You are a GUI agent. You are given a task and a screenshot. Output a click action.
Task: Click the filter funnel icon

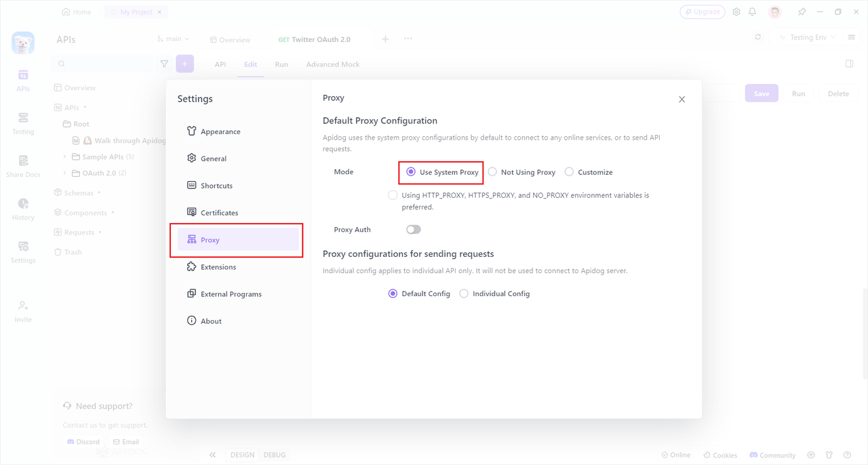tap(164, 64)
